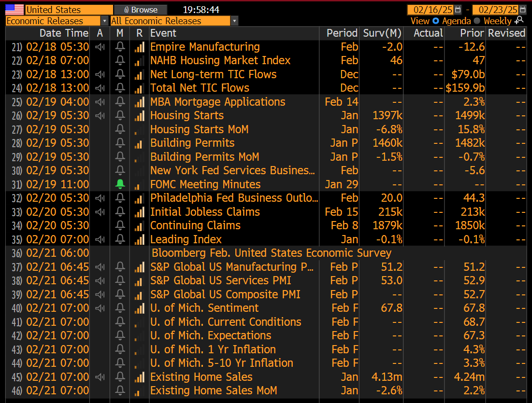Toggle alert bell for Building Permits MoM

(120, 156)
